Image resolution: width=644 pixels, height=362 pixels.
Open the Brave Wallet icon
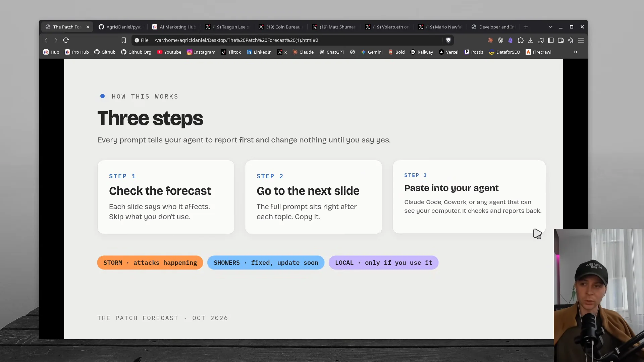(x=561, y=40)
